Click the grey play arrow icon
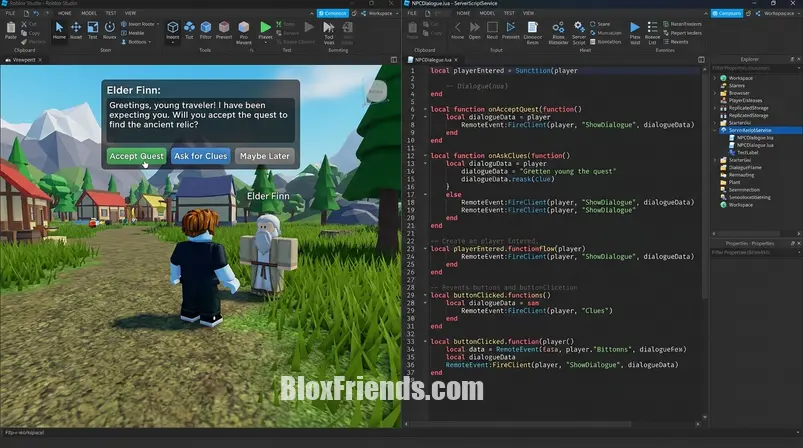Image resolution: width=803 pixels, height=448 pixels. click(x=309, y=27)
